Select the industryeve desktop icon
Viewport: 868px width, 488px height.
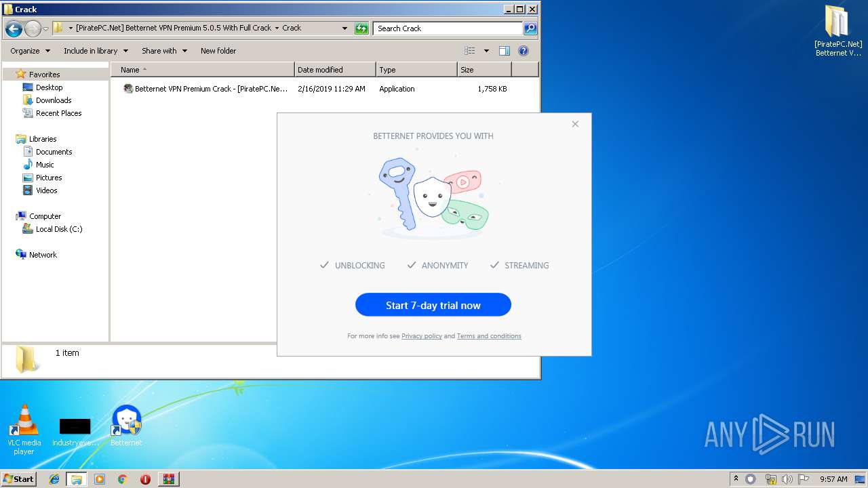(x=75, y=432)
